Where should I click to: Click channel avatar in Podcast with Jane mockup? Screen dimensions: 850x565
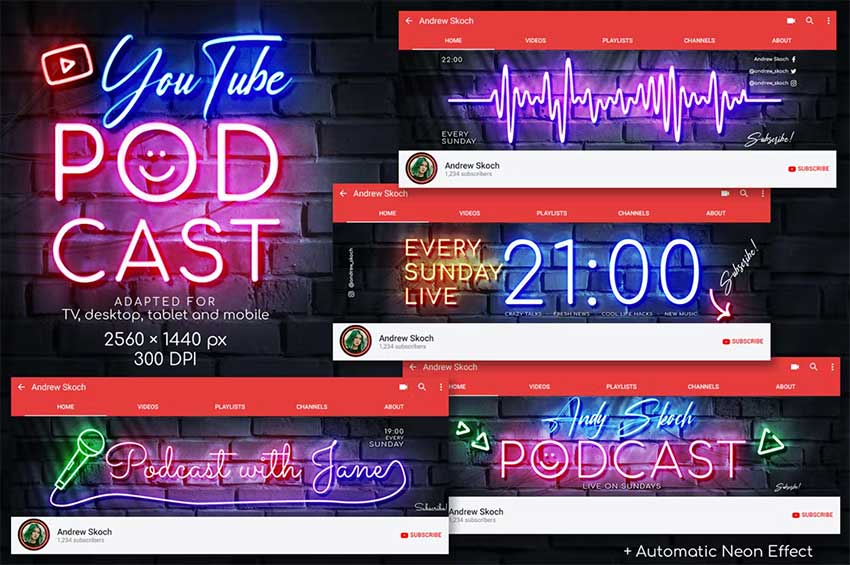pyautogui.click(x=34, y=534)
